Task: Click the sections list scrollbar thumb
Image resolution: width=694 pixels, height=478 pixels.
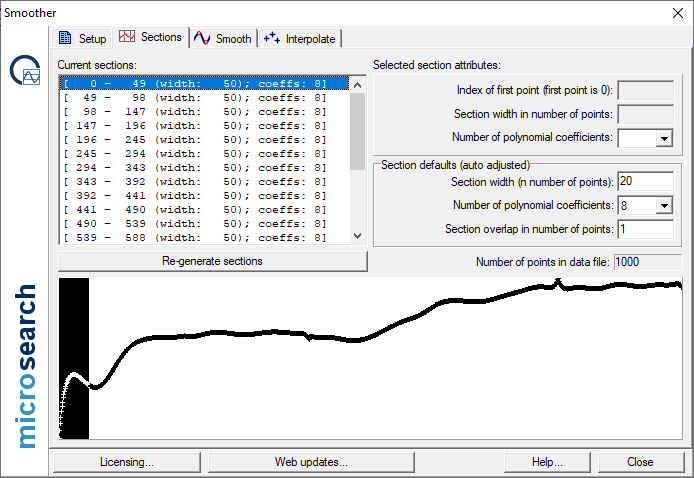Action: pyautogui.click(x=358, y=131)
